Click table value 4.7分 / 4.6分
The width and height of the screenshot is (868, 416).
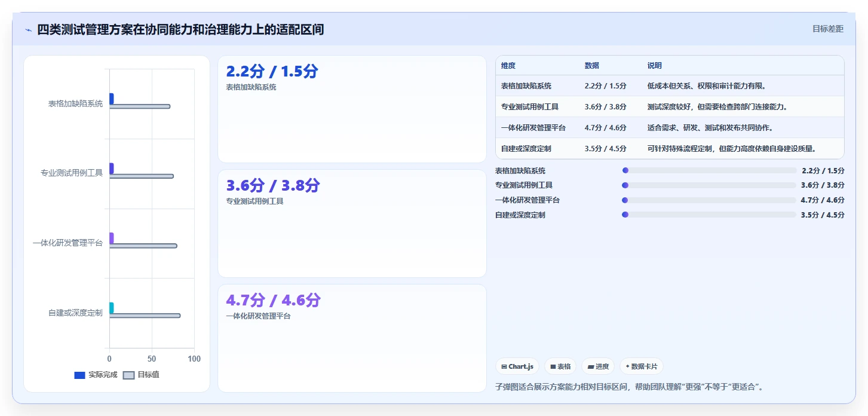[x=606, y=128]
